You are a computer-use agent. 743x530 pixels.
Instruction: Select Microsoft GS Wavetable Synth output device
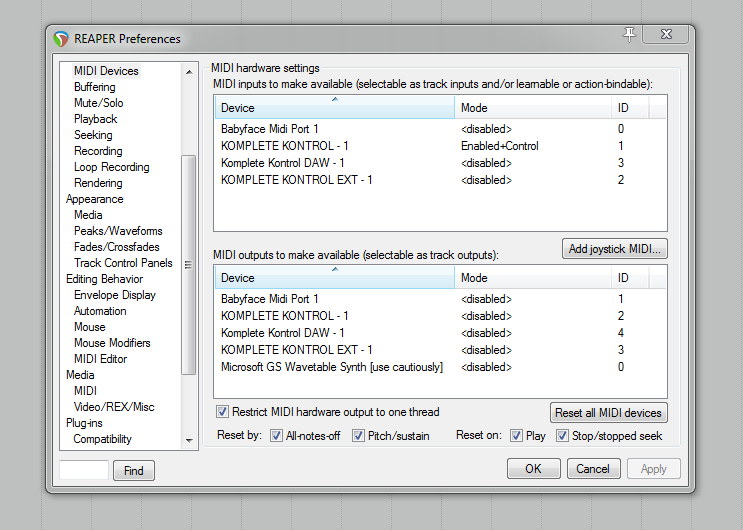point(440,367)
